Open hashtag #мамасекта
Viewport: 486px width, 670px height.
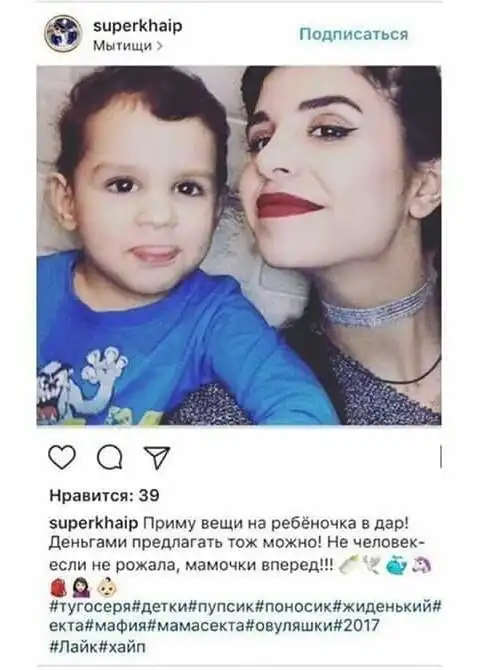pyautogui.click(x=202, y=626)
